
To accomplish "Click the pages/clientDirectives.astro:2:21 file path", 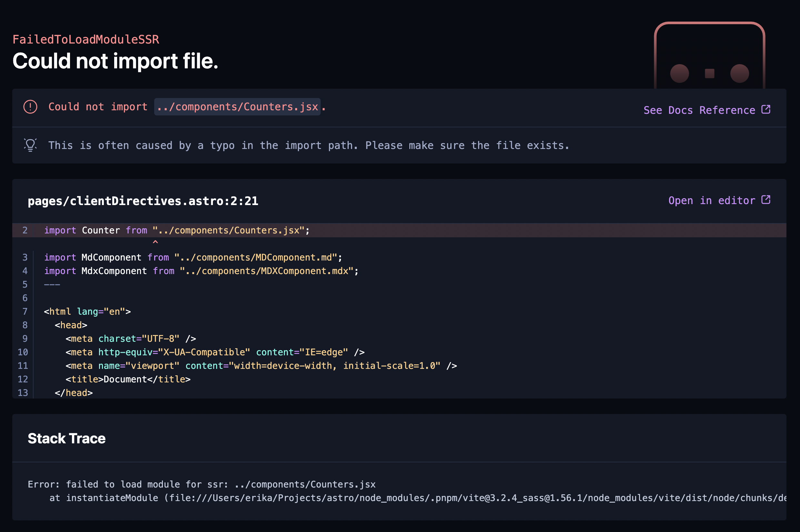I will pos(143,201).
